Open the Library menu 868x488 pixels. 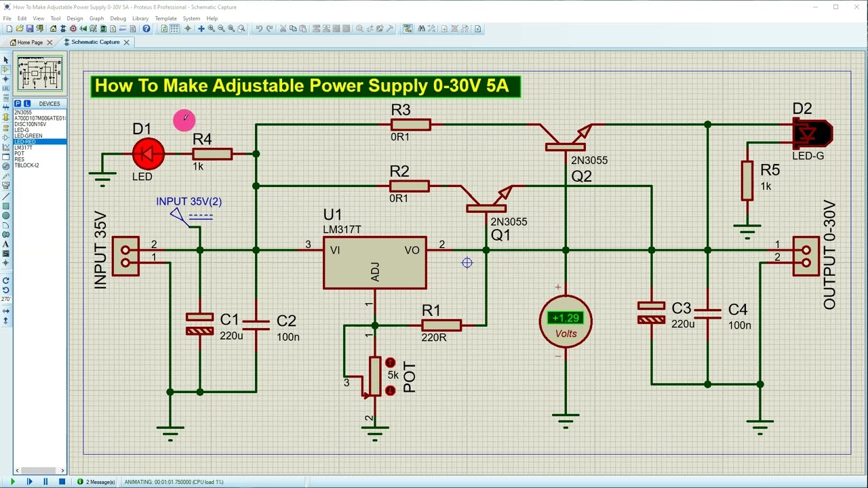coord(140,18)
